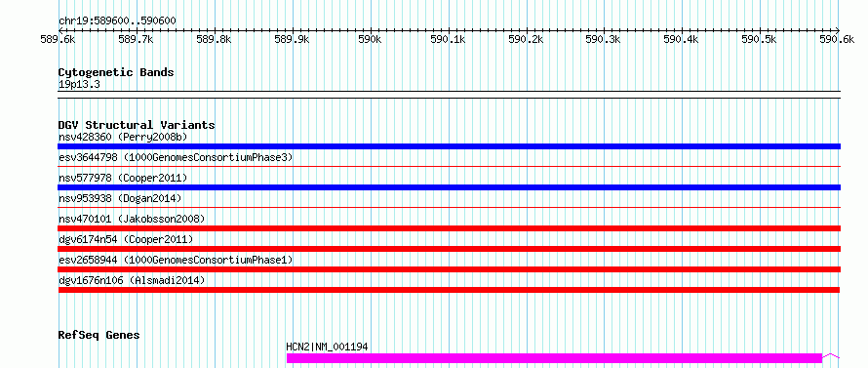
Task: Select variant label nsv470101 (Jakobsson2008)
Action: (132, 219)
